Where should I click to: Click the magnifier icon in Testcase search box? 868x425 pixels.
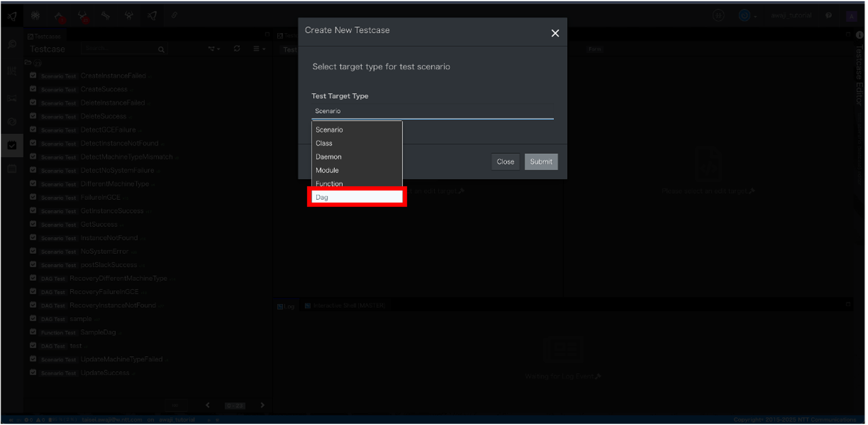[x=161, y=49]
